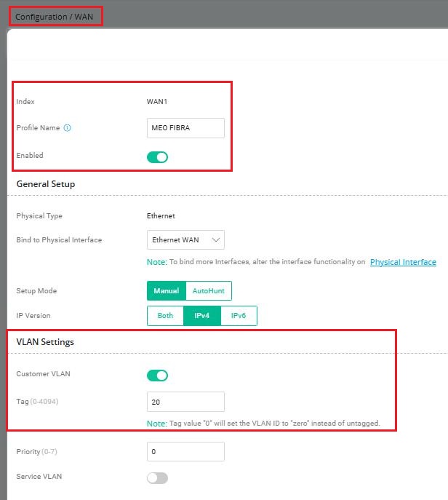Image resolution: width=448 pixels, height=500 pixels.
Task: Click the General Setup section heading
Action: 46,184
